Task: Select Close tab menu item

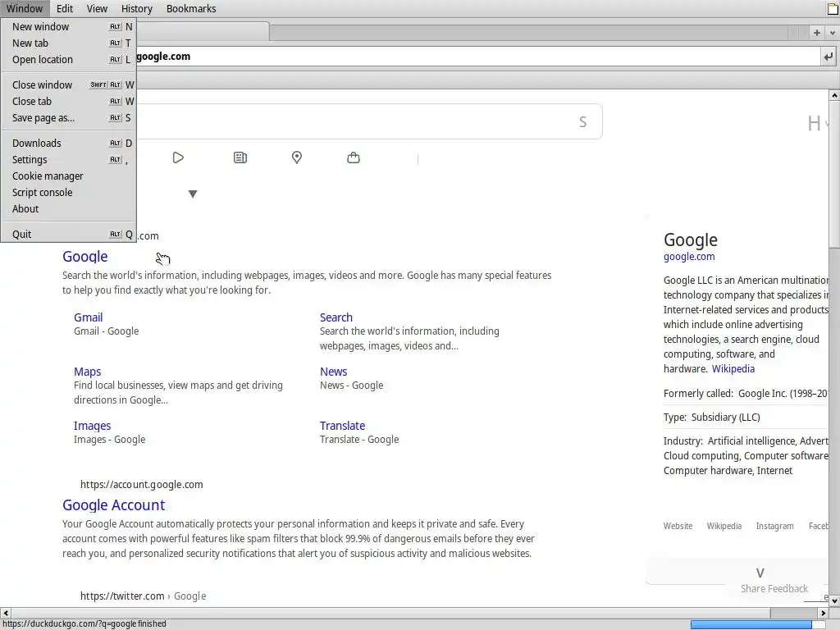Action: 69,101
